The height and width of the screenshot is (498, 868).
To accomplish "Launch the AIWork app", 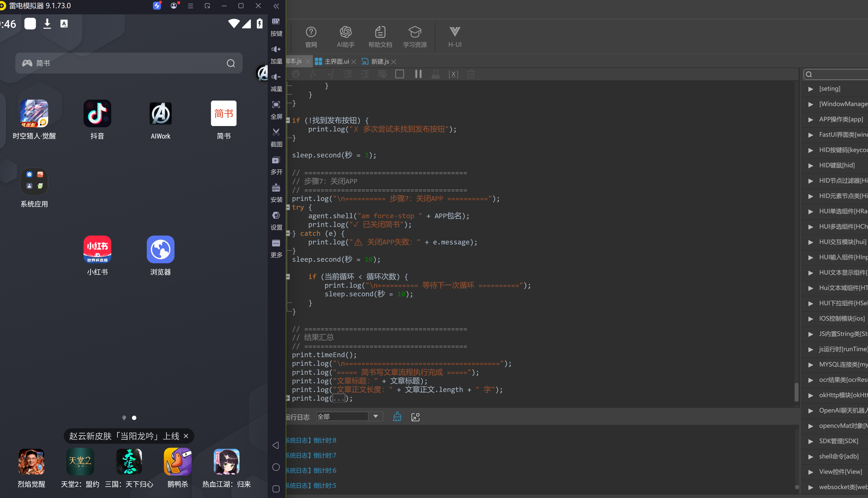I will [160, 120].
